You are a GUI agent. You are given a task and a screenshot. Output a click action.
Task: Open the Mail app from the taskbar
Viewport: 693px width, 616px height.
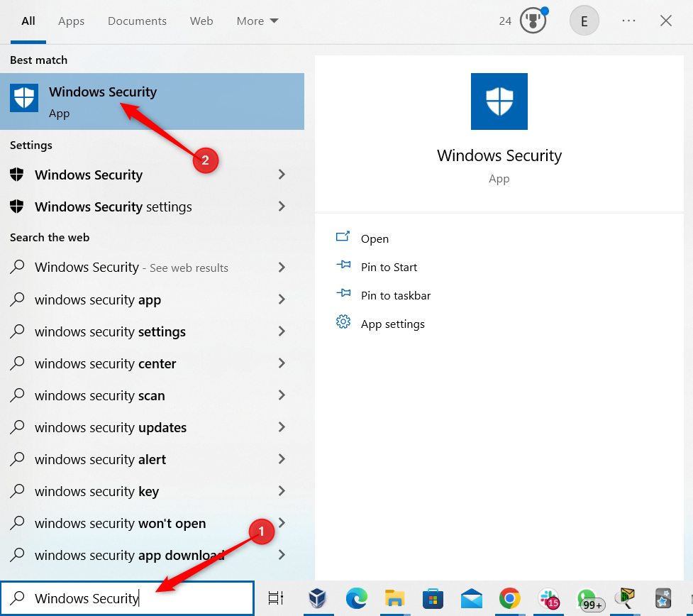(x=471, y=598)
